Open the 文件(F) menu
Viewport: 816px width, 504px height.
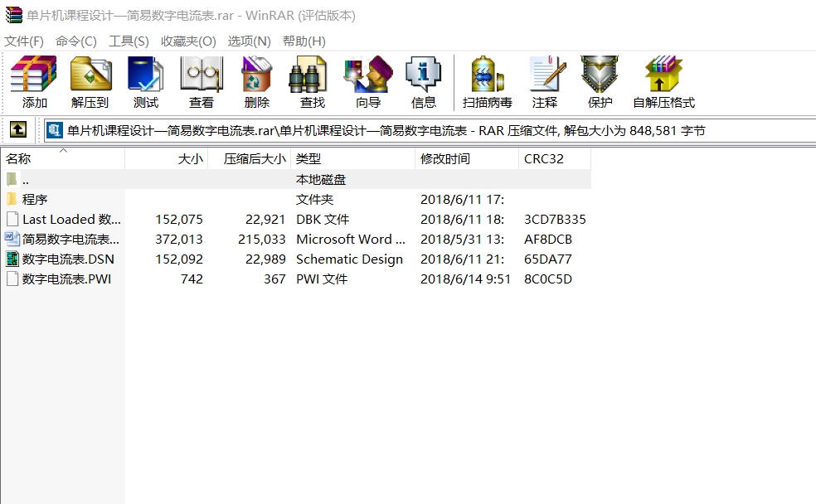point(24,41)
